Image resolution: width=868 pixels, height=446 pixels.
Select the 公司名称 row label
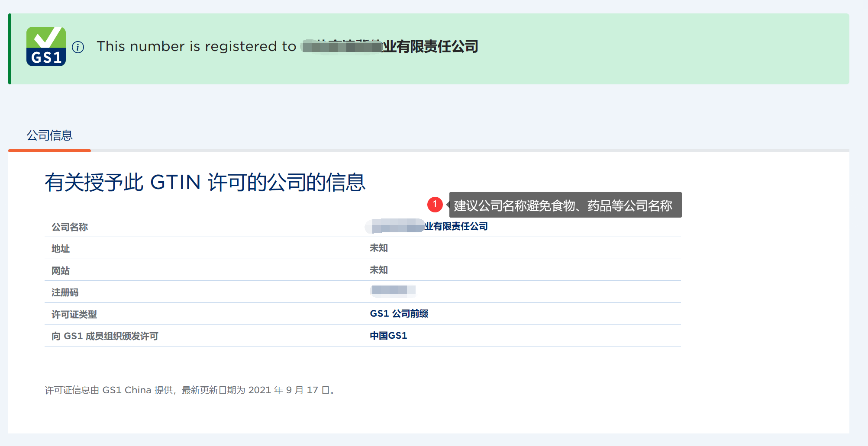click(70, 227)
